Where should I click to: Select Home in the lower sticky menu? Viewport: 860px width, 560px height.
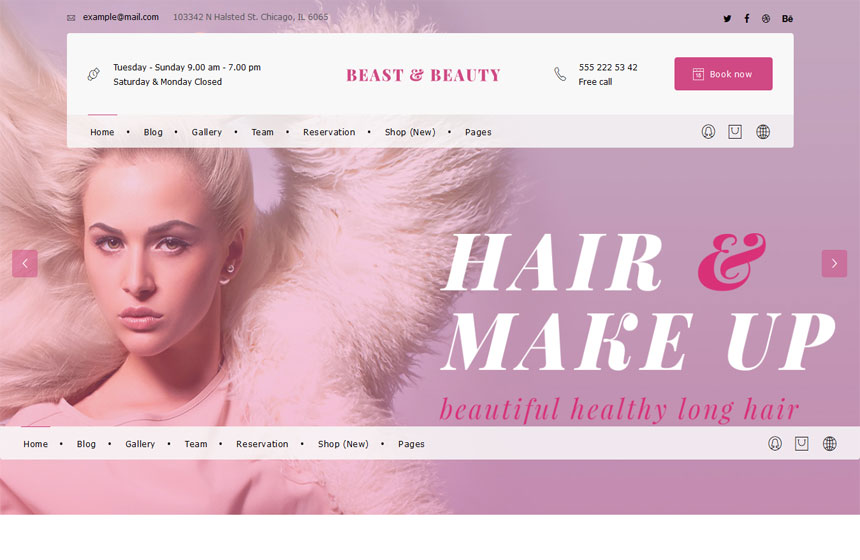coord(35,444)
